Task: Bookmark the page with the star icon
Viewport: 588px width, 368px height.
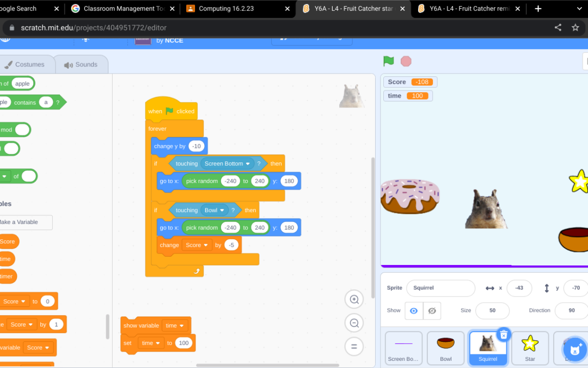Action: pos(574,27)
